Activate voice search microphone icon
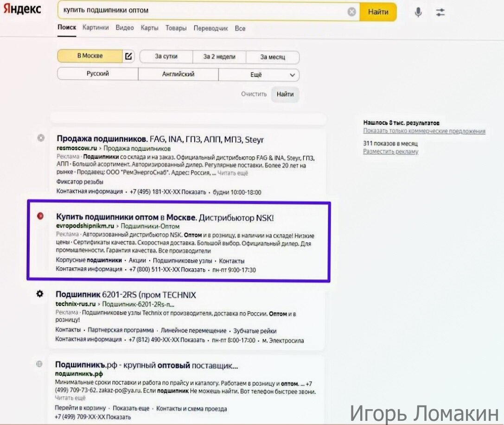This screenshot has width=504, height=425. [x=418, y=12]
